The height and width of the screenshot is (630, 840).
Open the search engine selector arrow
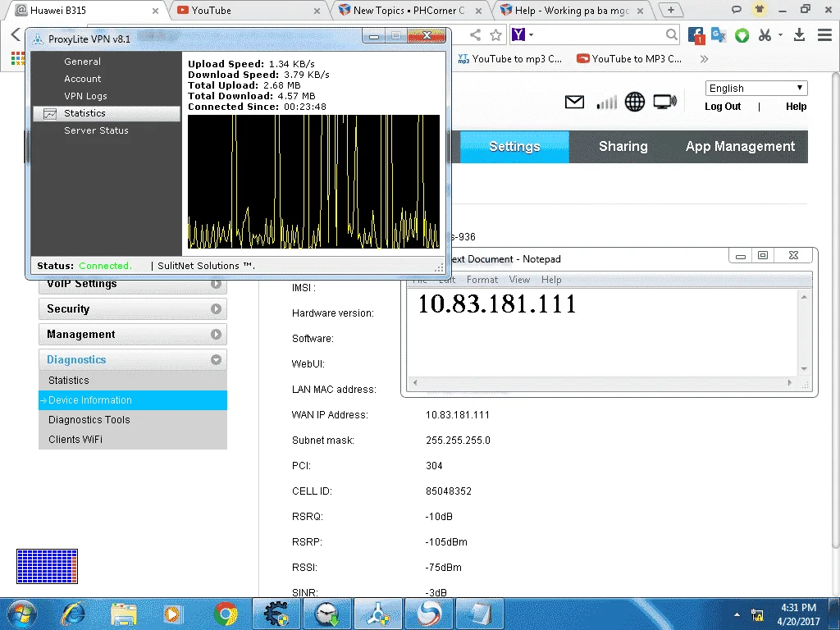point(531,34)
